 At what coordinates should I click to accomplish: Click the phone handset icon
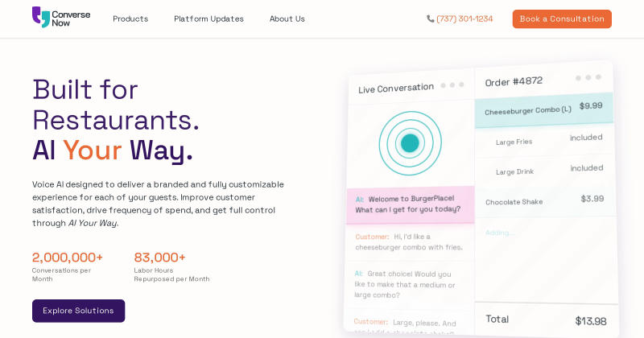tap(430, 19)
